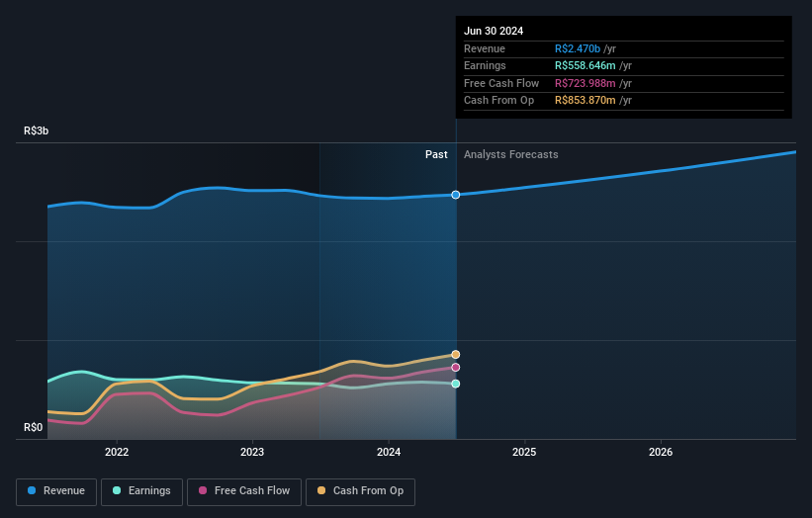Toggle the Cash From Op legend button
Image resolution: width=812 pixels, height=518 pixels.
point(360,491)
